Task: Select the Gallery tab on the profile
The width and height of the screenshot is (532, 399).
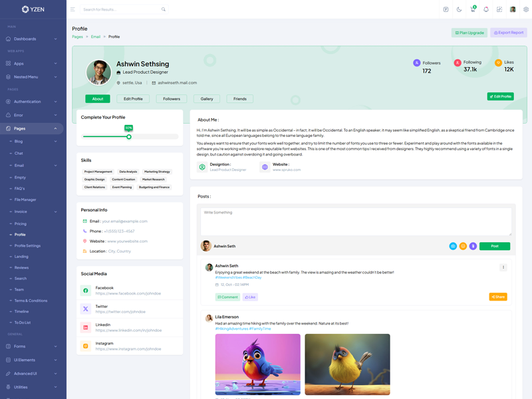Action: click(x=207, y=98)
